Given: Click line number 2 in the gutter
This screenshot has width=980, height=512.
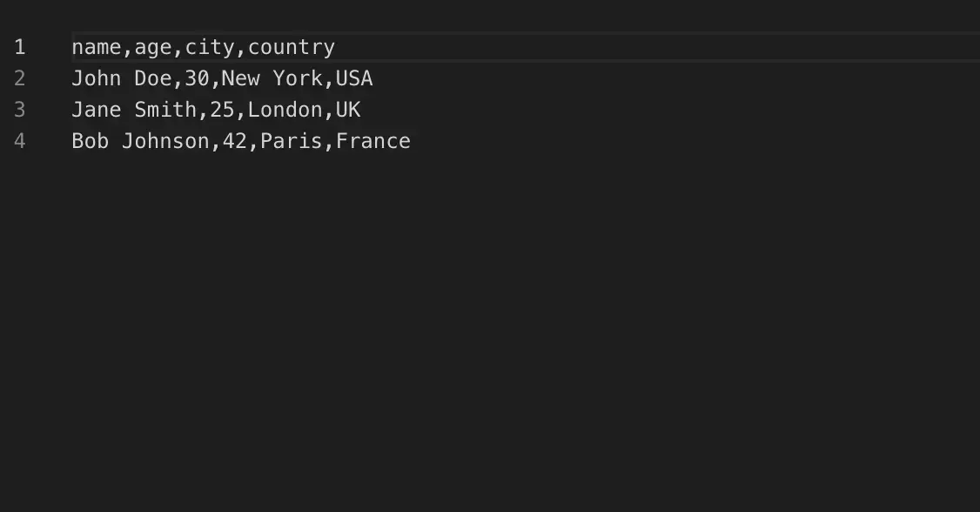Looking at the screenshot, I should [19, 78].
